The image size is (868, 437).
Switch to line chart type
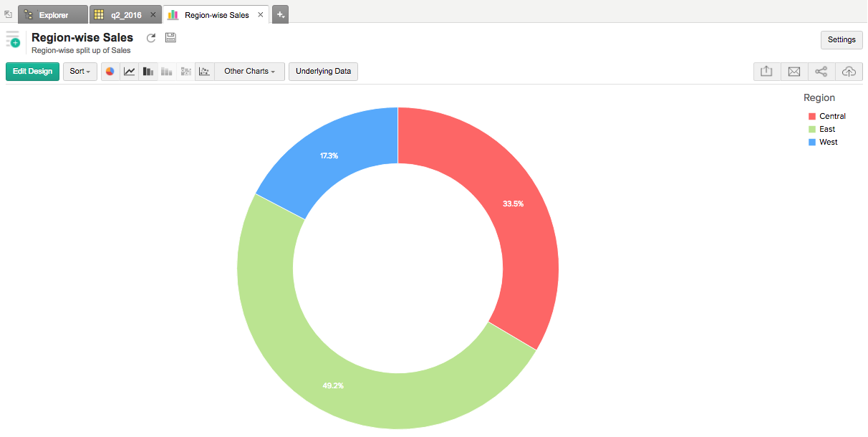130,72
